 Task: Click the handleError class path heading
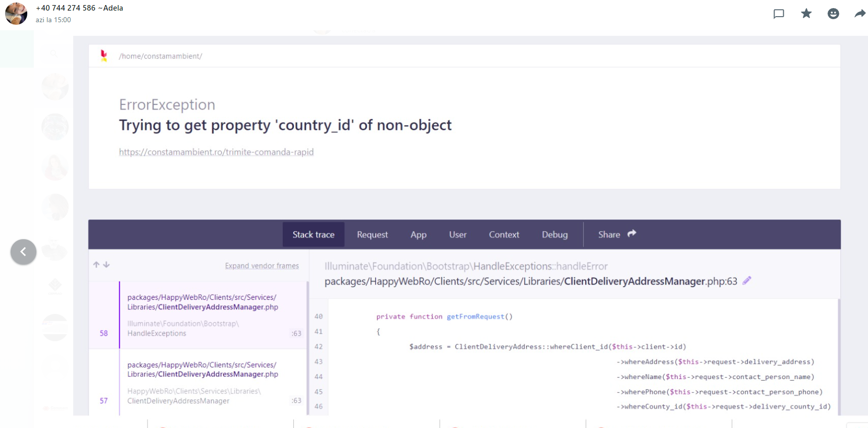coord(466,266)
